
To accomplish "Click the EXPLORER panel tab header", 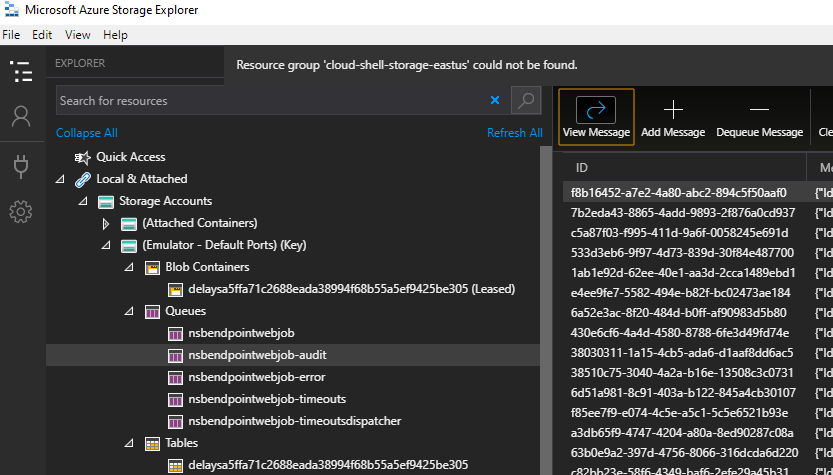I will (80, 63).
